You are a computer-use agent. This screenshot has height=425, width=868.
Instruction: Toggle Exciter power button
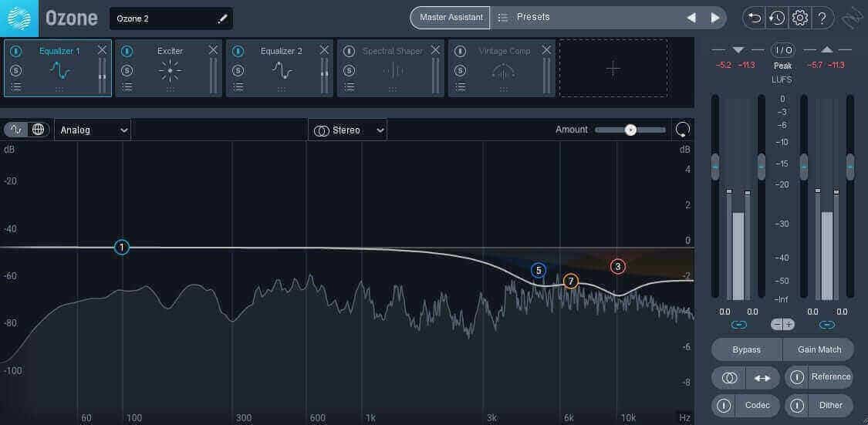[127, 52]
